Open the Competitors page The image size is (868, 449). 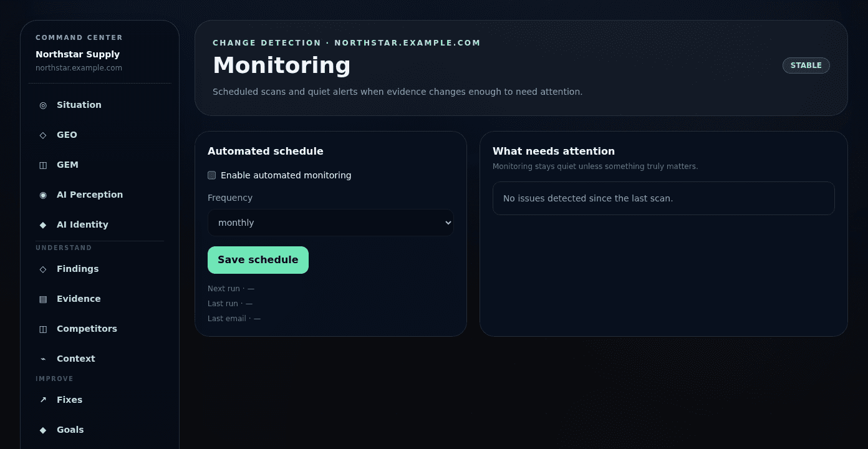[x=87, y=329]
